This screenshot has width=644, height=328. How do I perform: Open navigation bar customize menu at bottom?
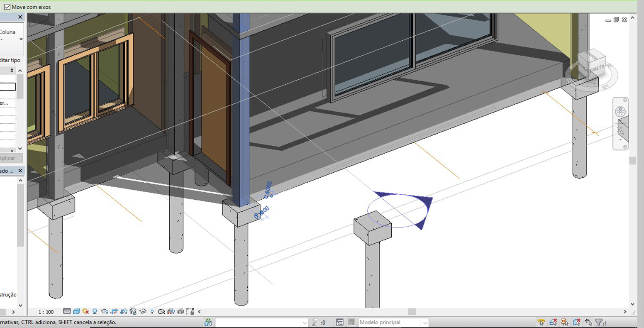[x=625, y=147]
